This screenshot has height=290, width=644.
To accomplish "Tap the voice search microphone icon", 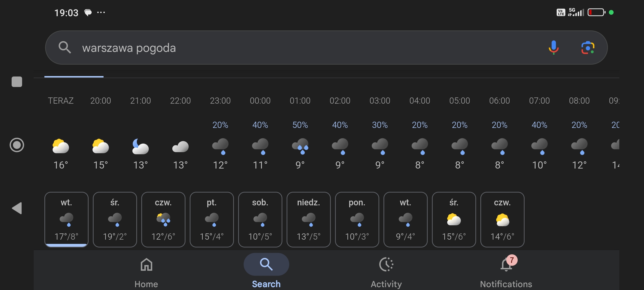I will click(x=553, y=48).
